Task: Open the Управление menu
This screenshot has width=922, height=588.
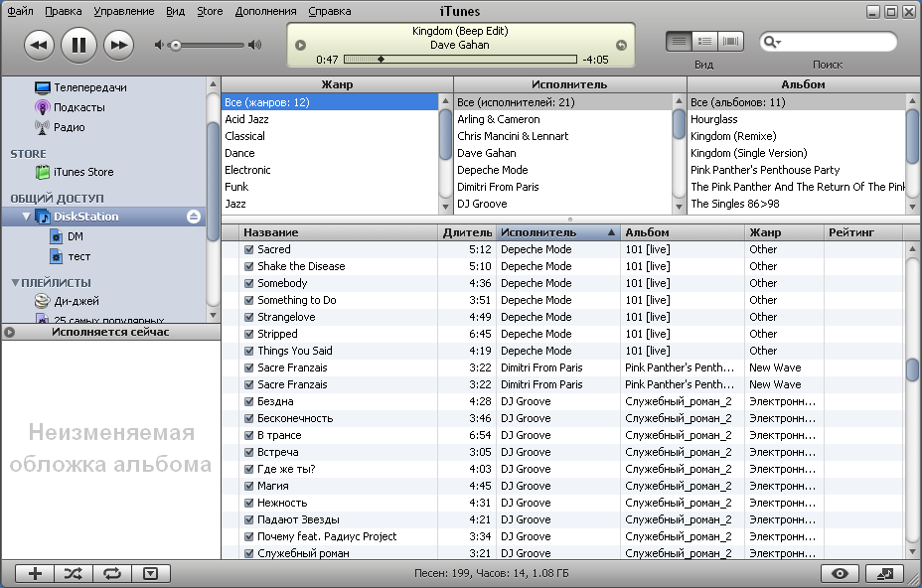Action: 123,11
